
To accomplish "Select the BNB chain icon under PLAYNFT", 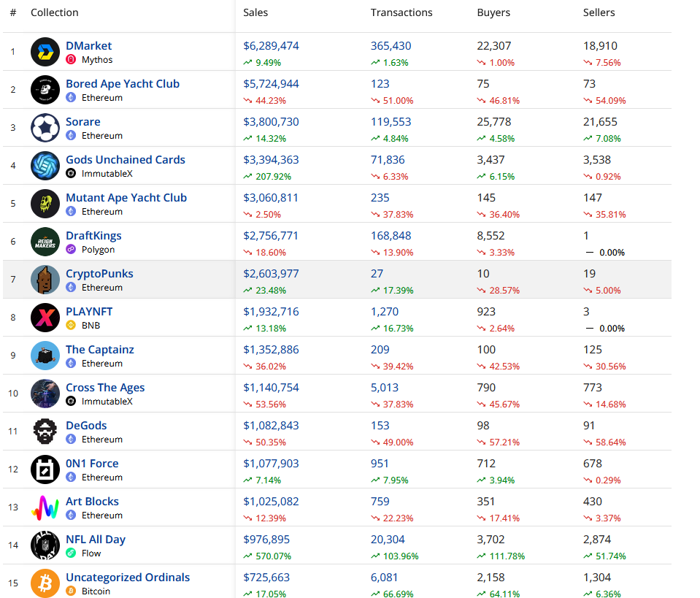I will click(71, 325).
